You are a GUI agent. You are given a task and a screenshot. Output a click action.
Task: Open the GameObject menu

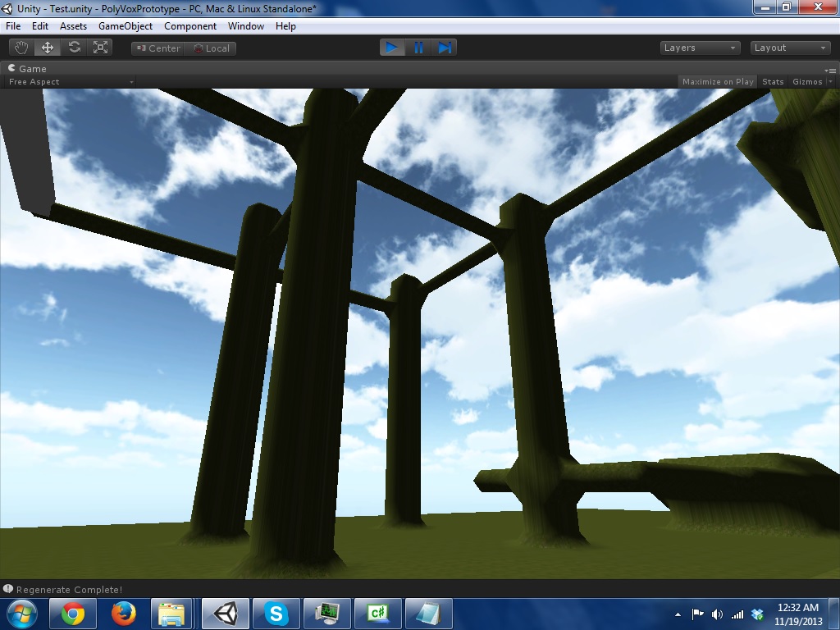tap(126, 26)
